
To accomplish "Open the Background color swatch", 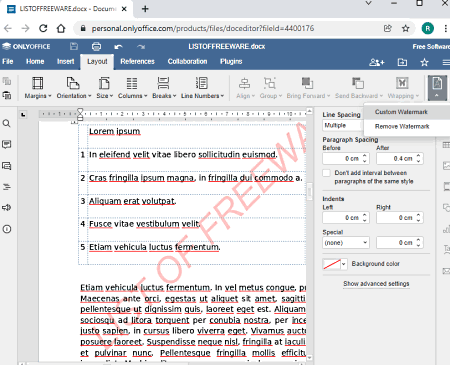I will [335, 264].
